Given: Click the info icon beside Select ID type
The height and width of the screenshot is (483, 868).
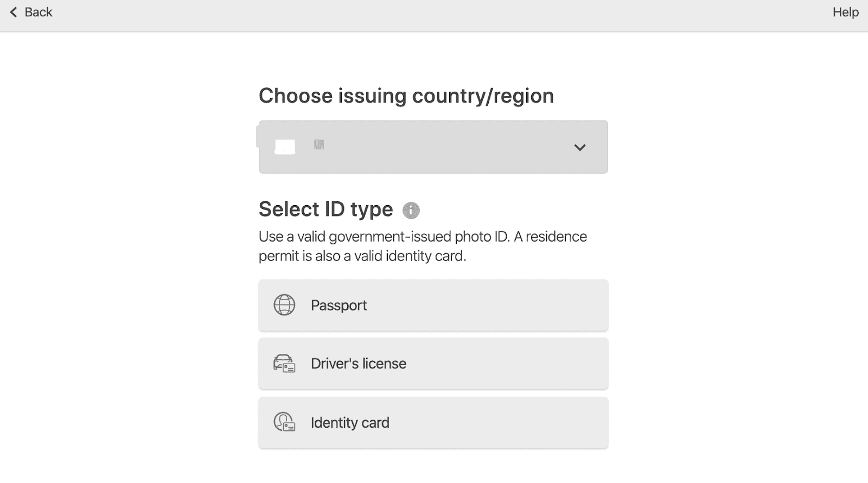Looking at the screenshot, I should coord(411,210).
